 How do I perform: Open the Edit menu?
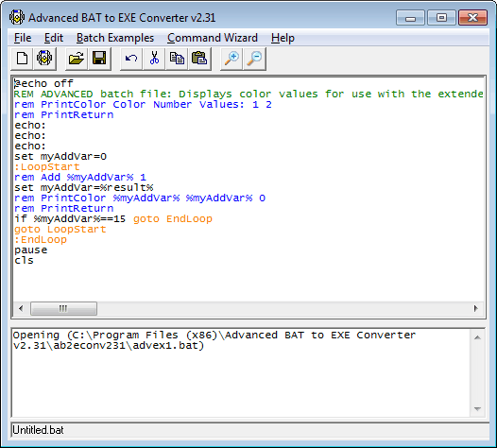54,38
